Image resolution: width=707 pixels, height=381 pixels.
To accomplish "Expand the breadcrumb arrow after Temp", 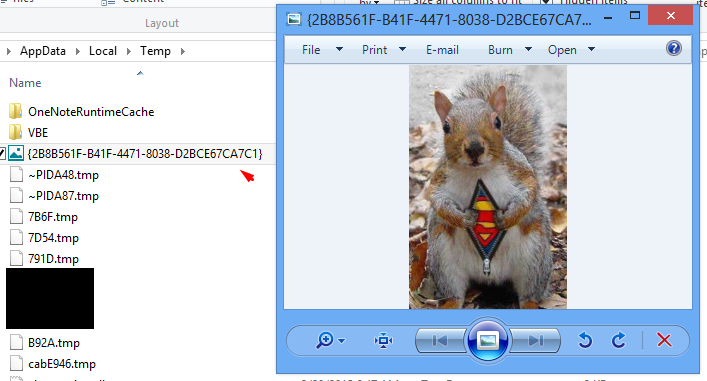I will click(x=183, y=51).
